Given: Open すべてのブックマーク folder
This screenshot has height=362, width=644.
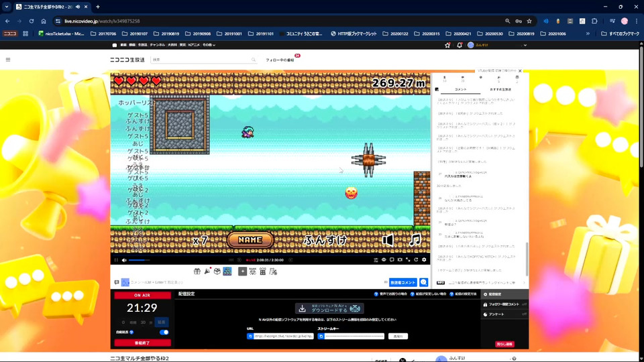Looking at the screenshot, I should click(620, 34).
